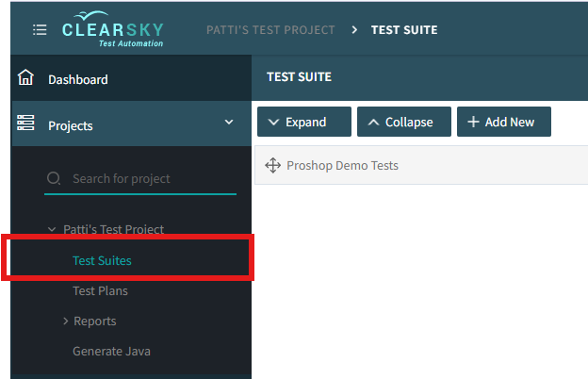Click the move handle beside Proshop Demo Tests
Screen dimensions: 588x379
tap(272, 166)
